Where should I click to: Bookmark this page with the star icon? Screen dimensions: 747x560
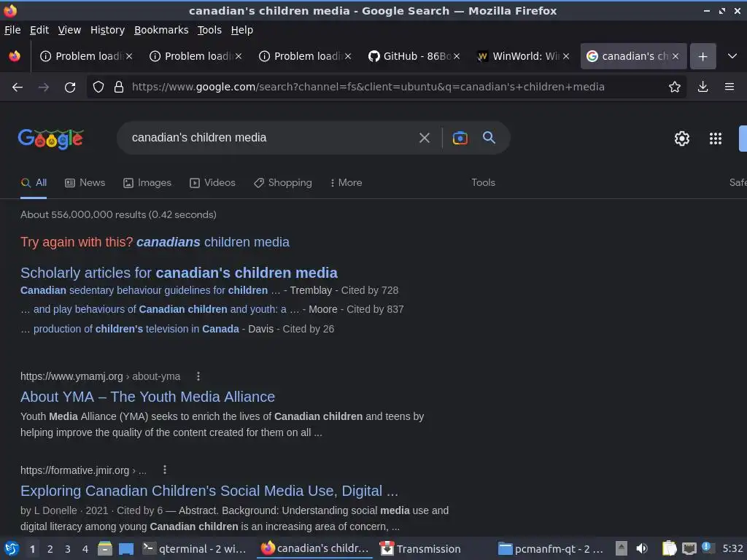click(674, 87)
